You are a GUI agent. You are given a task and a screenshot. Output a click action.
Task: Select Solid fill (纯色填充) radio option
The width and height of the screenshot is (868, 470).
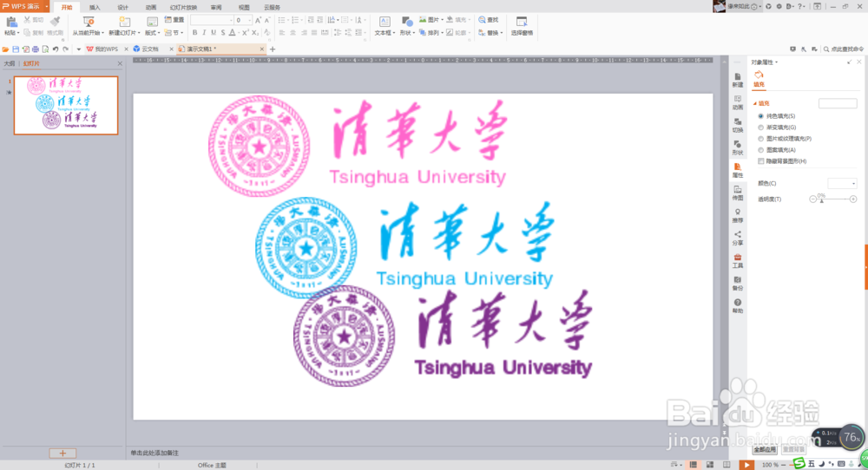tap(760, 116)
